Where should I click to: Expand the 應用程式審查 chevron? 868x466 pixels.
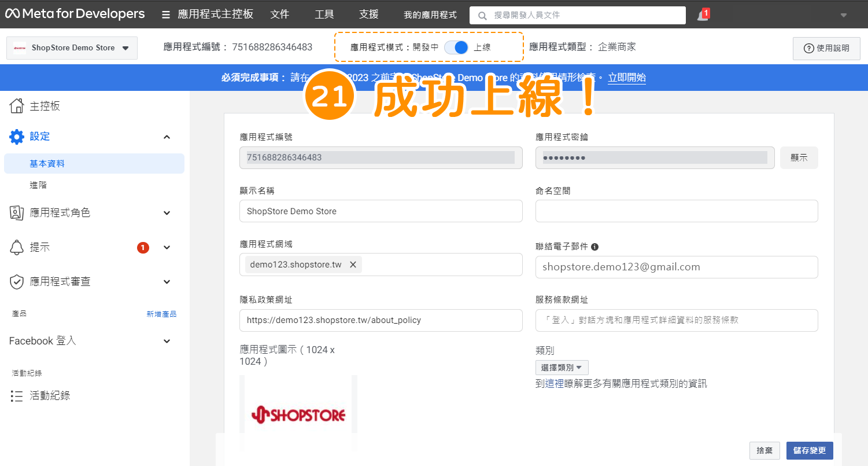coord(167,282)
